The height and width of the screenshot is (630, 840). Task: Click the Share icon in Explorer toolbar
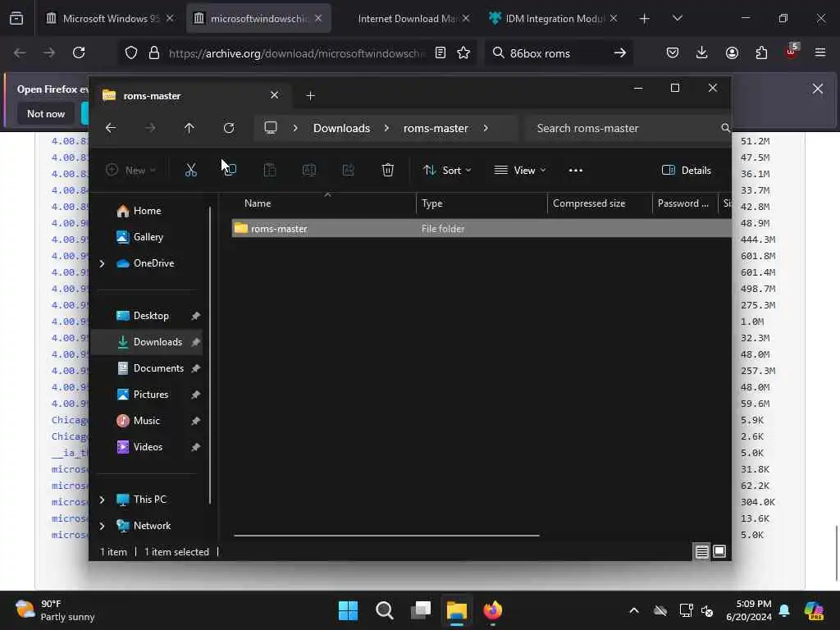pos(348,171)
